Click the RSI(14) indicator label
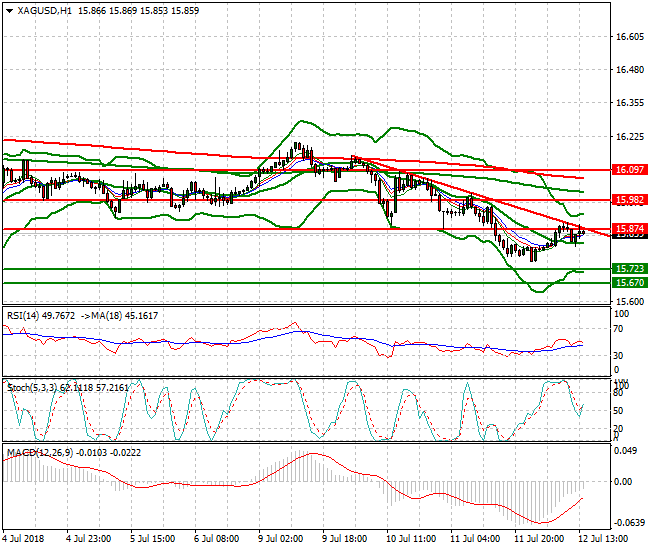 point(25,315)
